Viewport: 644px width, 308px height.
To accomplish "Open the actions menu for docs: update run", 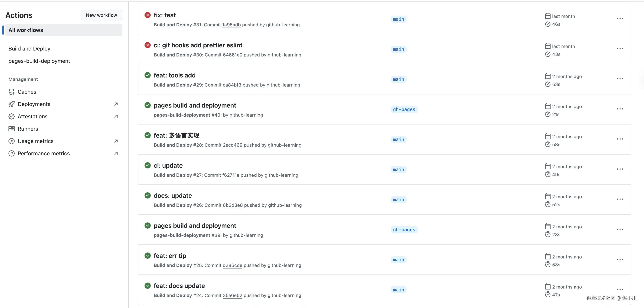I will click(x=620, y=199).
